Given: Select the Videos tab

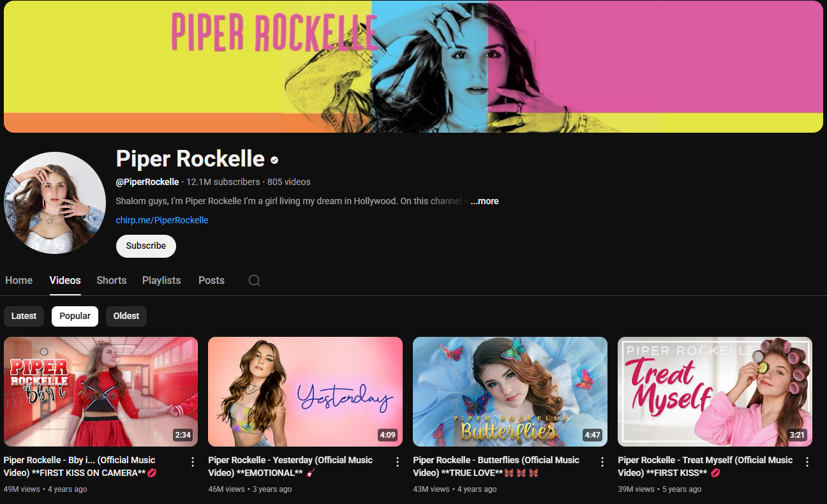Looking at the screenshot, I should click(x=65, y=280).
